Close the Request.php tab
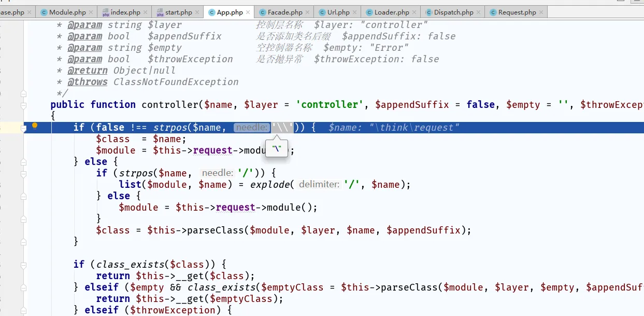Screen dimensions: 644x316 (x=541, y=12)
